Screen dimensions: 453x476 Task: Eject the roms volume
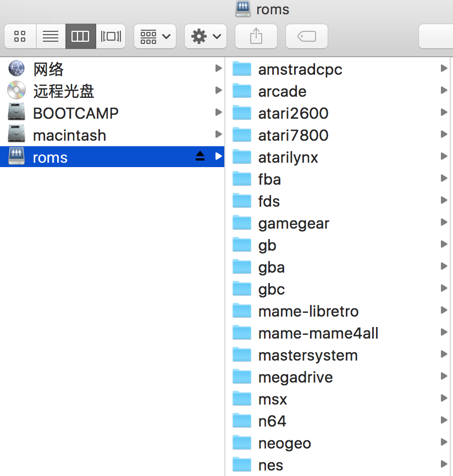tap(200, 156)
